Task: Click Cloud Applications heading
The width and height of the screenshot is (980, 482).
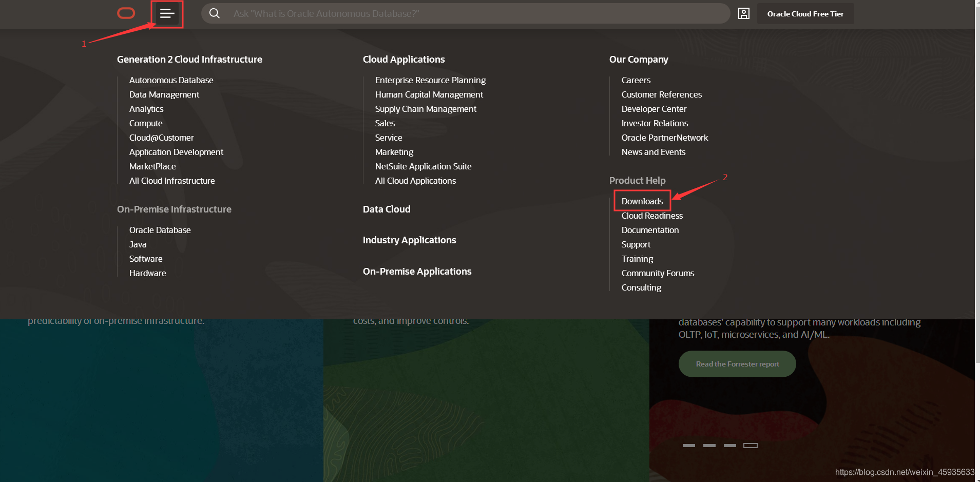Action: point(403,60)
